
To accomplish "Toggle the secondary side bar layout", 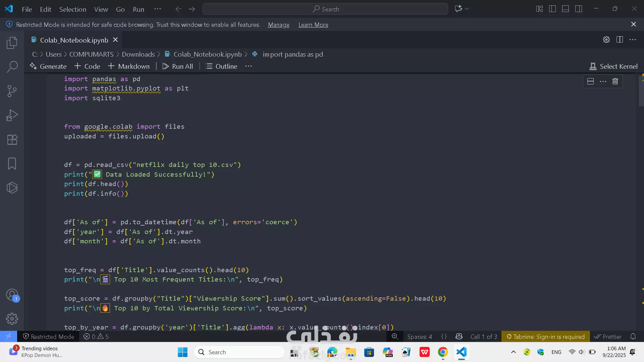I will click(x=579, y=9).
